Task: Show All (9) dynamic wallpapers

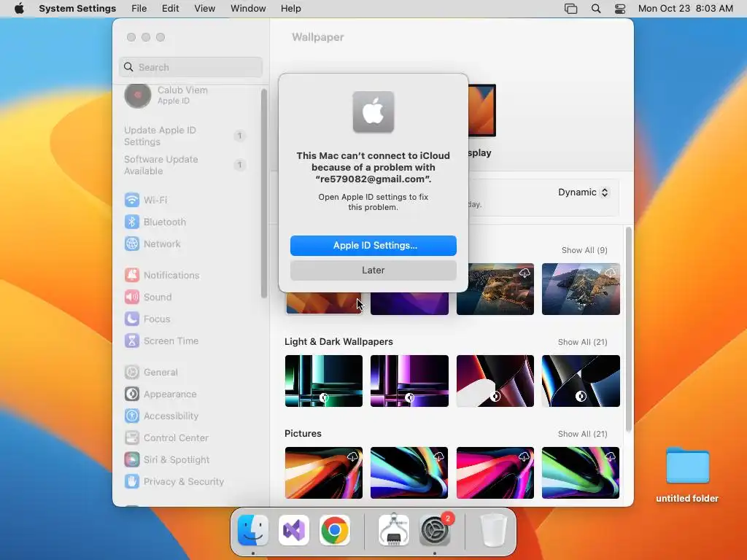Action: (584, 251)
